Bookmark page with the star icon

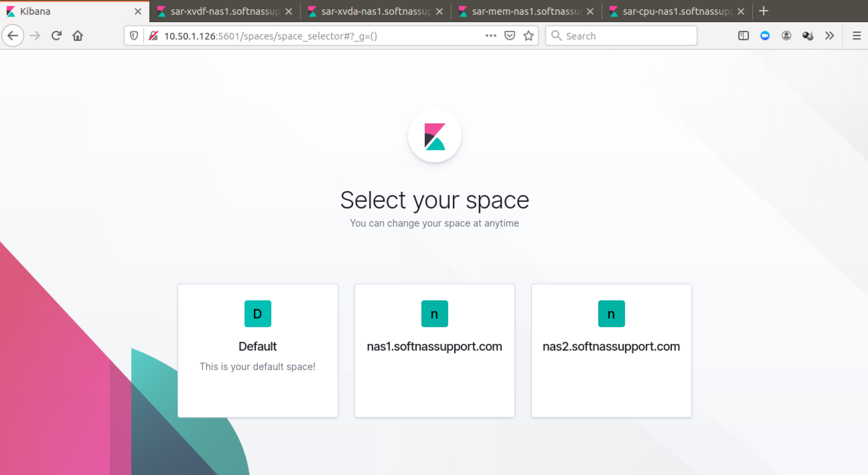[528, 36]
